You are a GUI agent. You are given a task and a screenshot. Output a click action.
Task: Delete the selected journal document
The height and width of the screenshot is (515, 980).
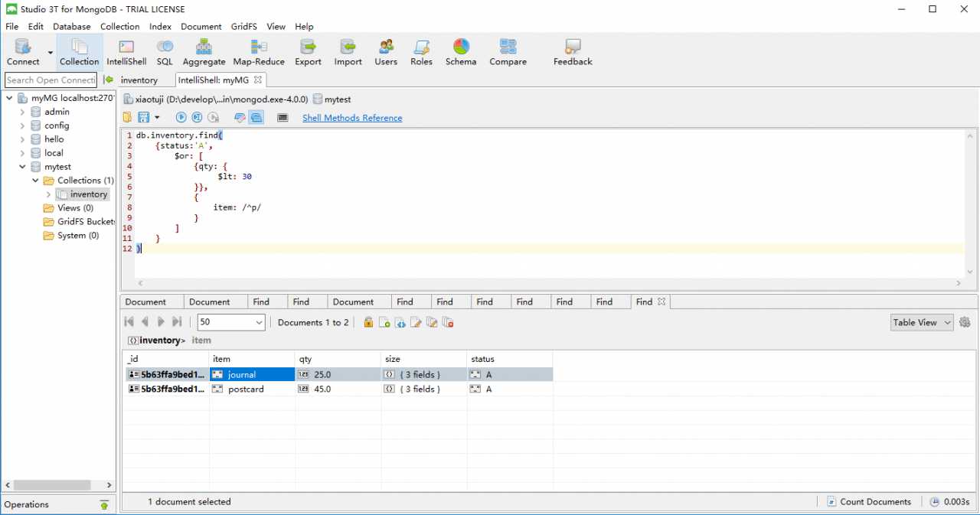point(449,322)
